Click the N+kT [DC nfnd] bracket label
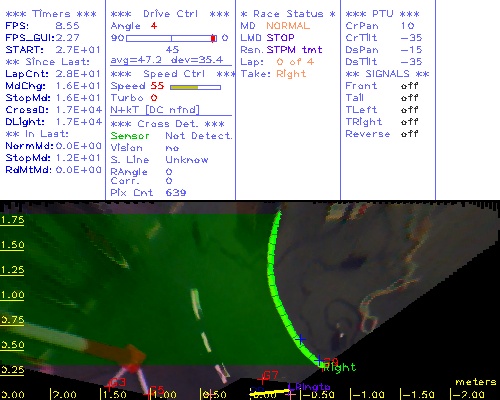The width and height of the screenshot is (500, 400). tap(155, 110)
